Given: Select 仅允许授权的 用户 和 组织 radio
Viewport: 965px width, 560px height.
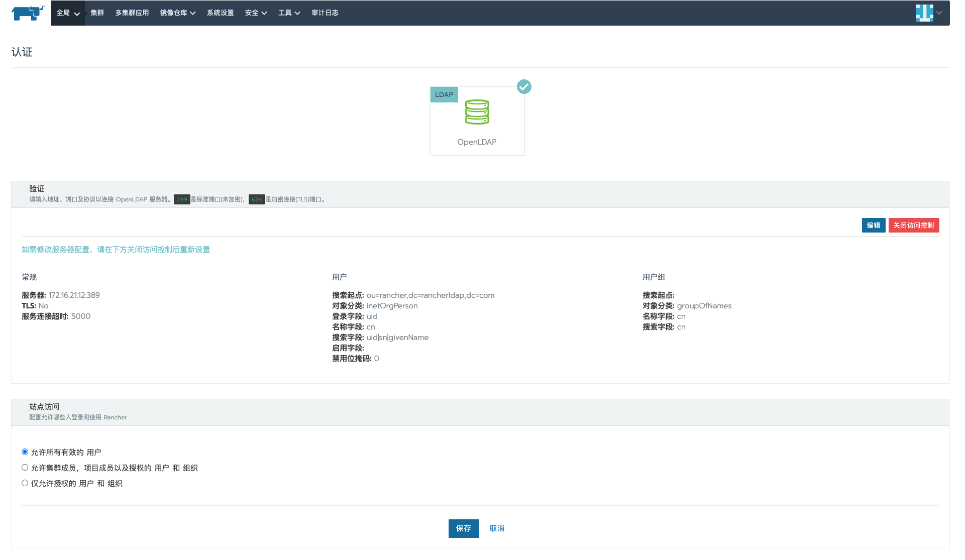Looking at the screenshot, I should click(x=25, y=483).
